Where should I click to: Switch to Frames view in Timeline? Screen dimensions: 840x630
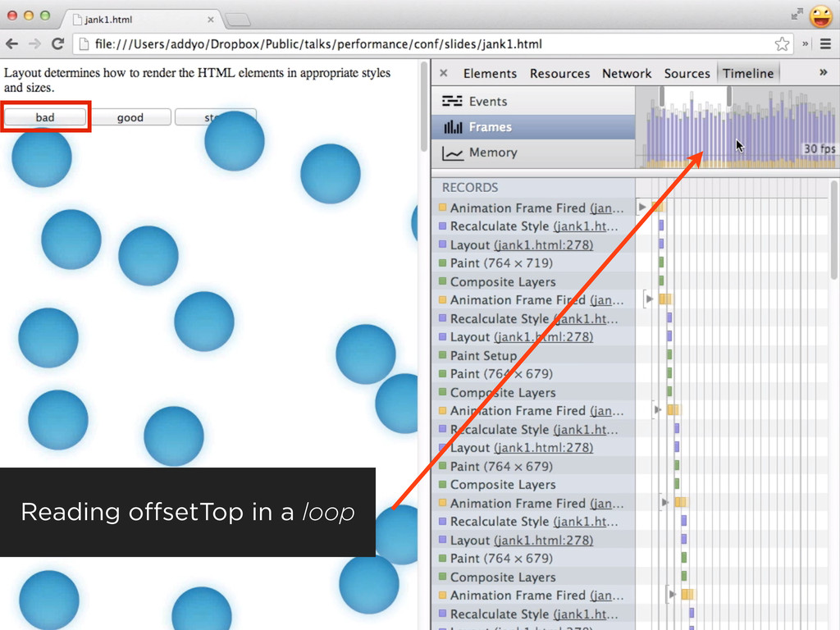point(490,127)
